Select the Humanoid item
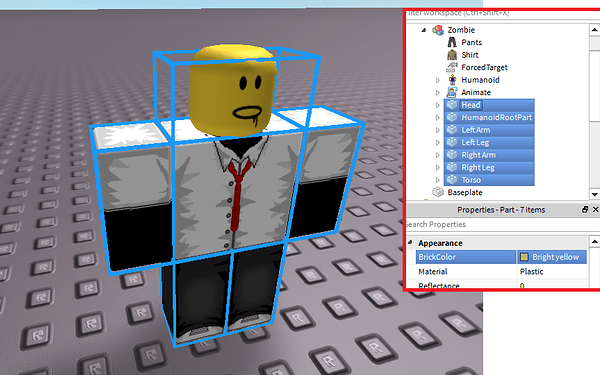The image size is (600, 375). click(480, 80)
